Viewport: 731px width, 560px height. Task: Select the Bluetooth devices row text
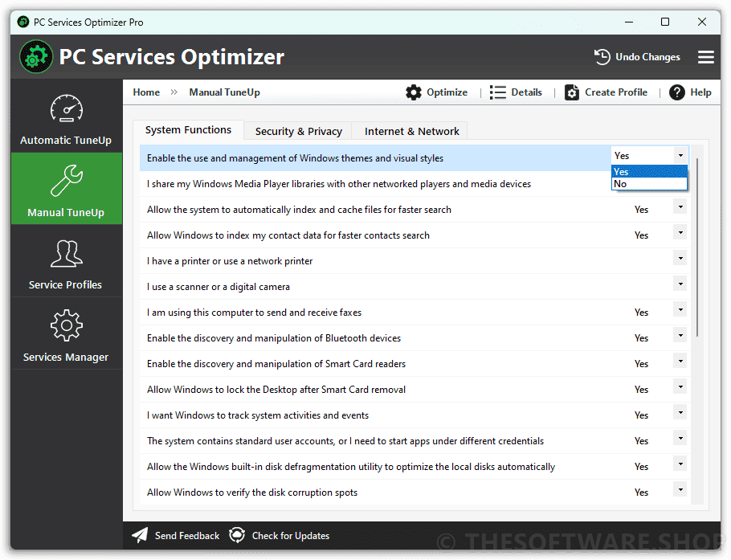[x=274, y=338]
